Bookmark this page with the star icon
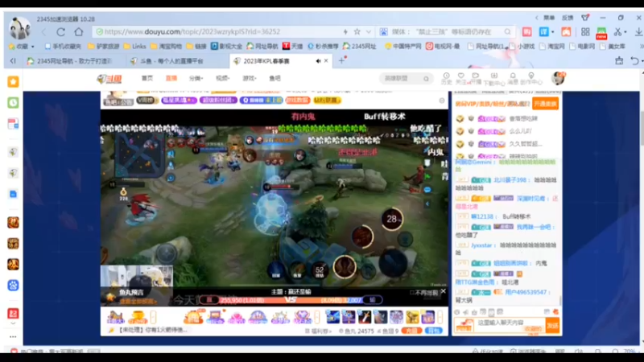This screenshot has width=644, height=362. click(357, 31)
